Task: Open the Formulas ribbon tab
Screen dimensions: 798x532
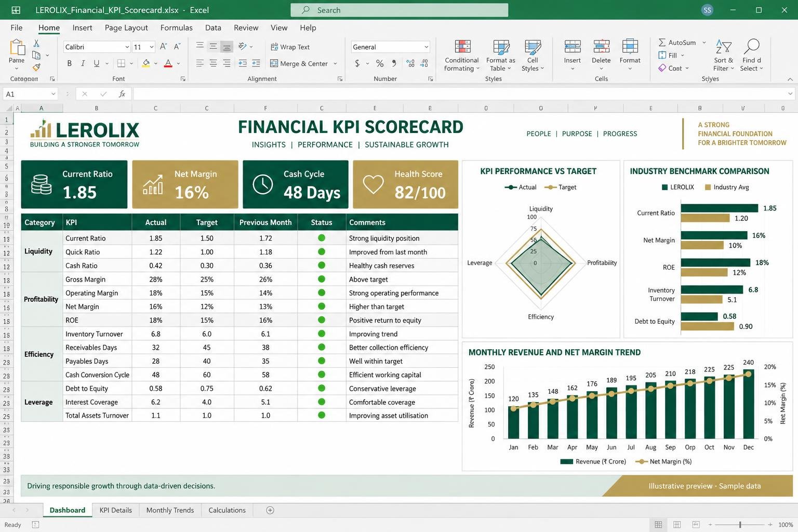Action: (x=176, y=28)
